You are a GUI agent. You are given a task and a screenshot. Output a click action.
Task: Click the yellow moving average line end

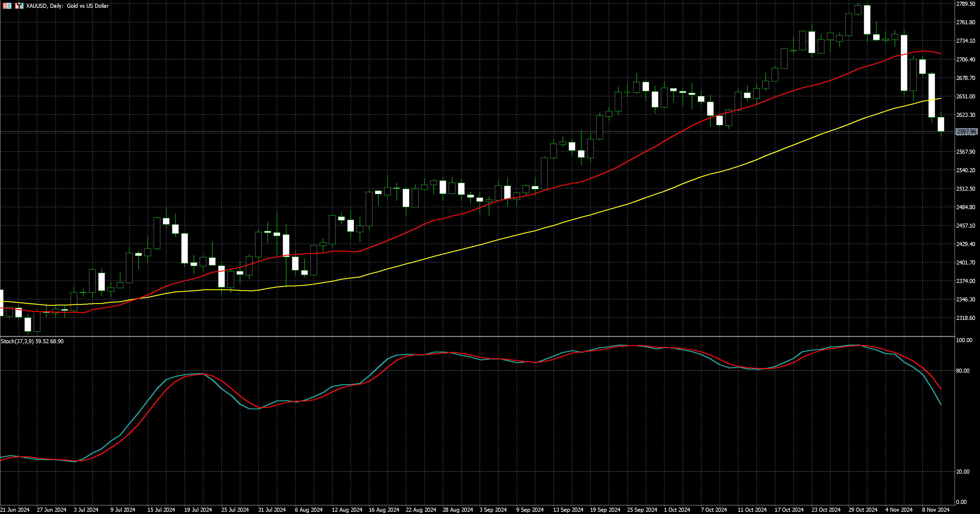pos(940,99)
